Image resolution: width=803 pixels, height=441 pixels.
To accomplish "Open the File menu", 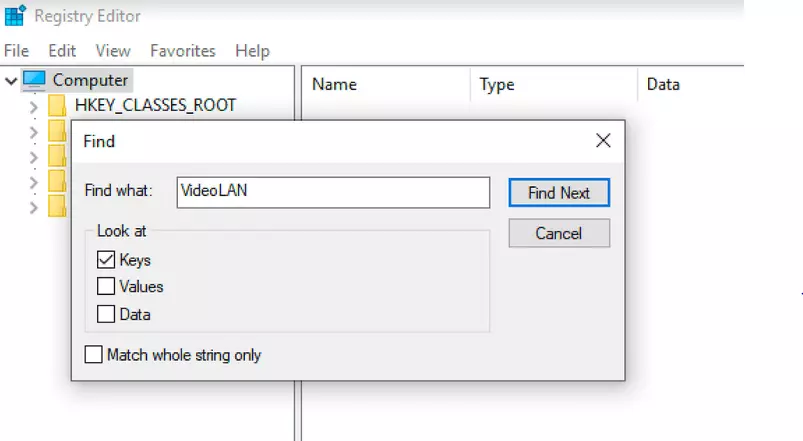I will pos(16,50).
